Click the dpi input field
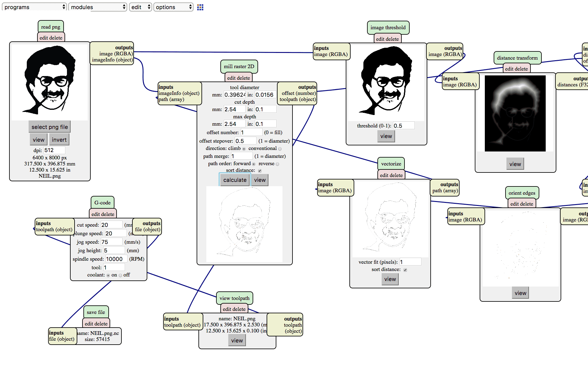The height and width of the screenshot is (365, 588). click(x=54, y=150)
